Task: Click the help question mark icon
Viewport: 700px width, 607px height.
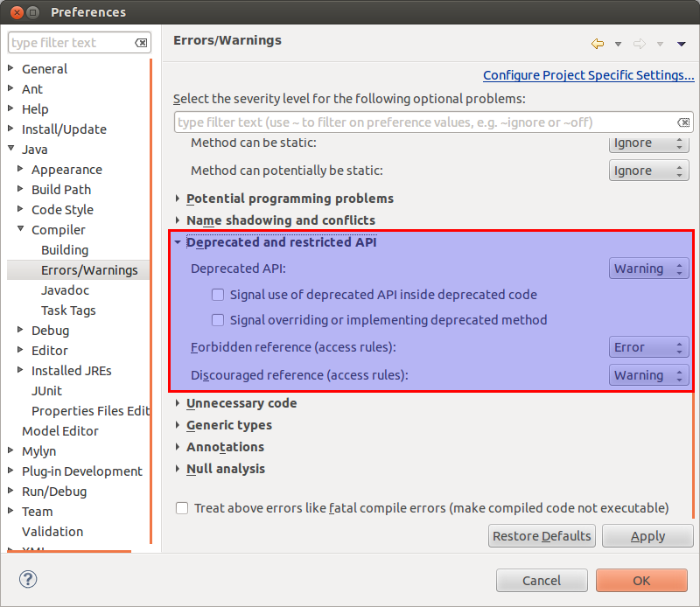Action: point(28,579)
